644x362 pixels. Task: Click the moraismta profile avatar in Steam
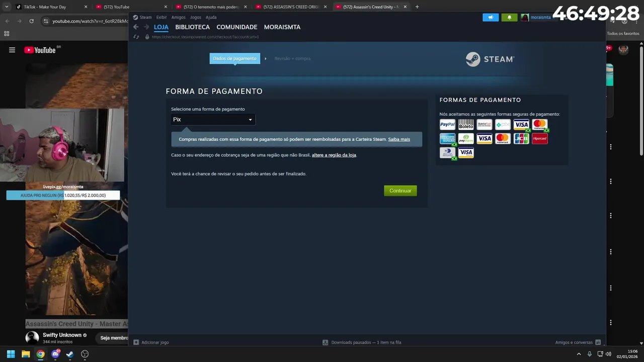tap(525, 17)
